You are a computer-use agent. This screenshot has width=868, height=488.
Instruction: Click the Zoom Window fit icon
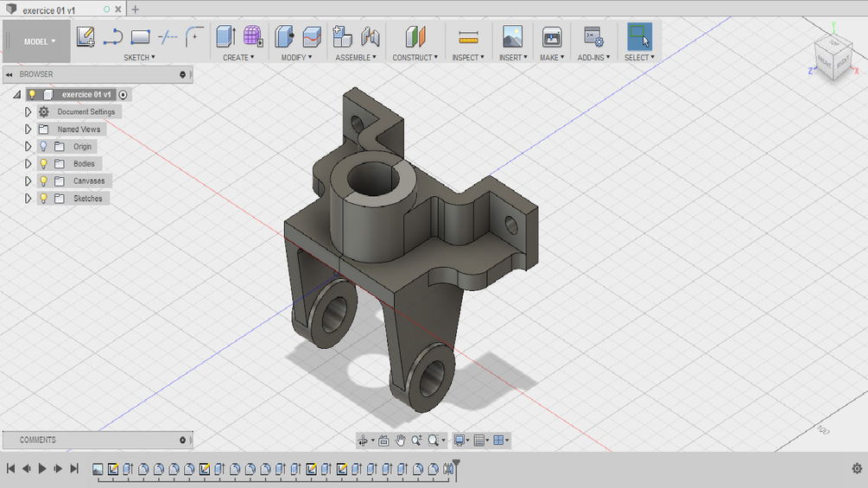[x=434, y=440]
